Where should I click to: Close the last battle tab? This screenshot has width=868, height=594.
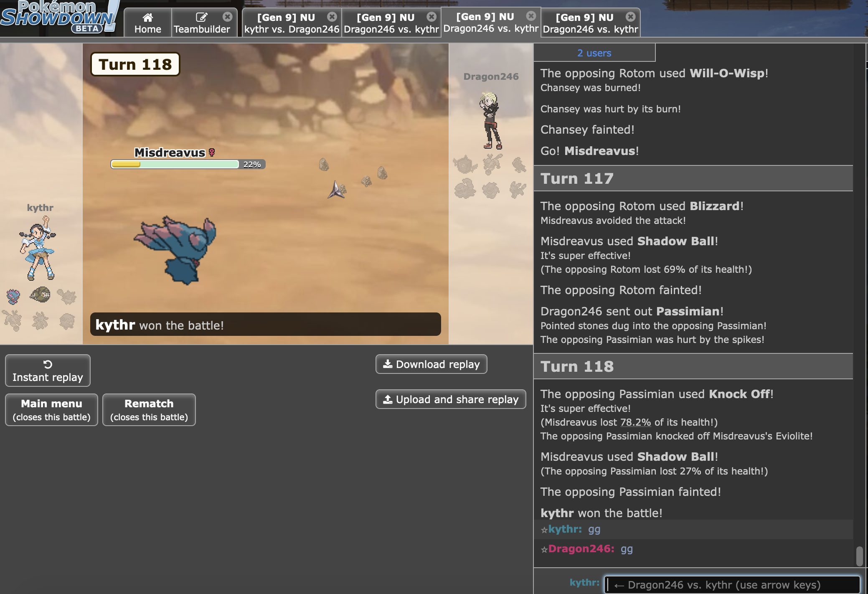pos(630,17)
